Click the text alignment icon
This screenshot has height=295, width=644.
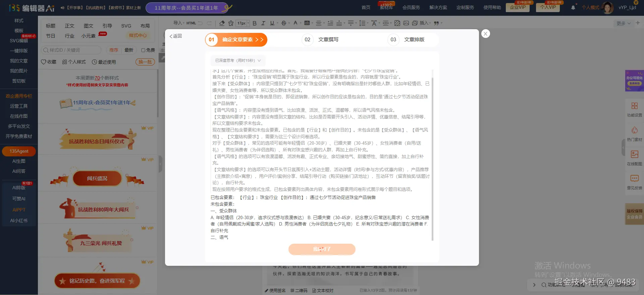coord(319,23)
